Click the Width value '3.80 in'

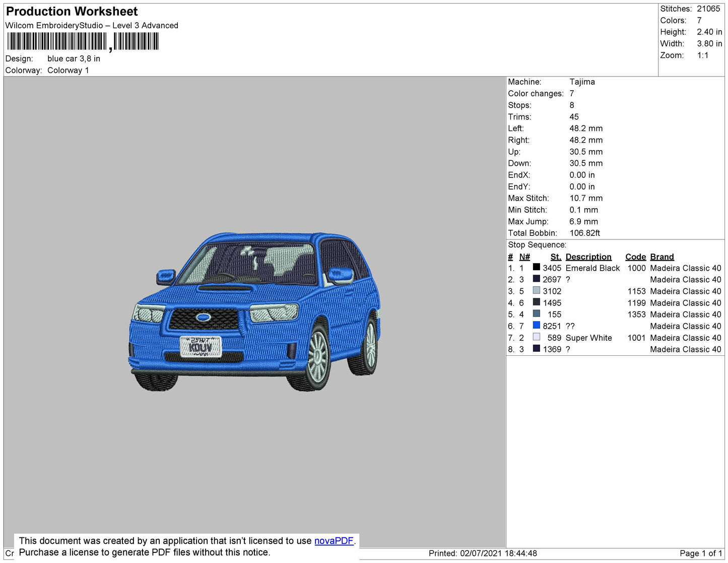click(x=709, y=44)
